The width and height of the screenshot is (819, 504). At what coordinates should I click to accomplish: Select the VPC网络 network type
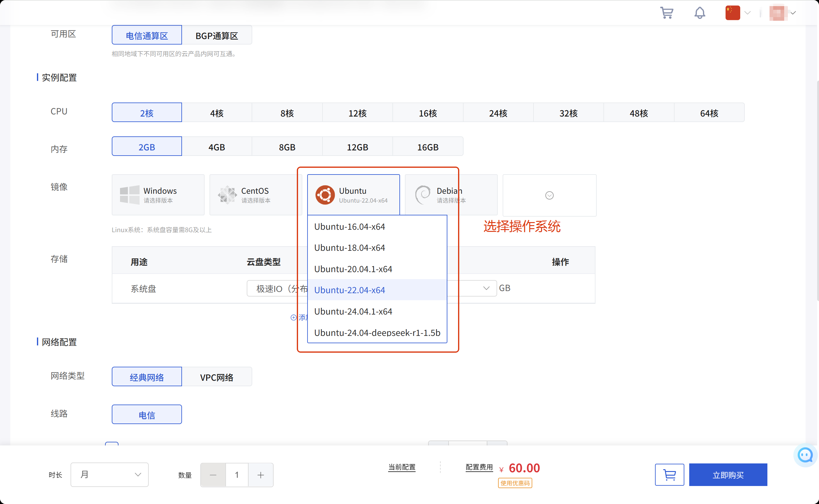[x=217, y=377]
